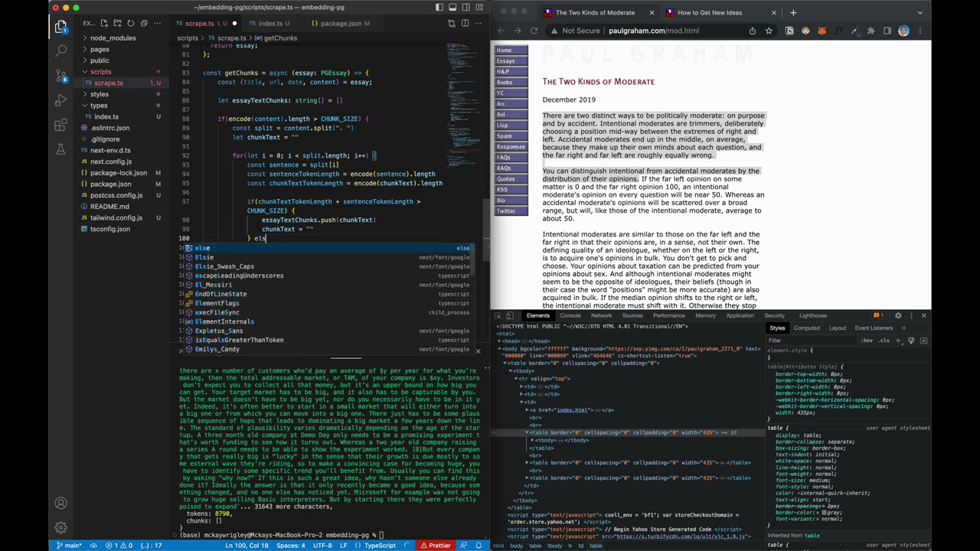Viewport: 980px width, 551px height.
Task: Toggle the bottom panel layout icon
Action: tap(452, 8)
